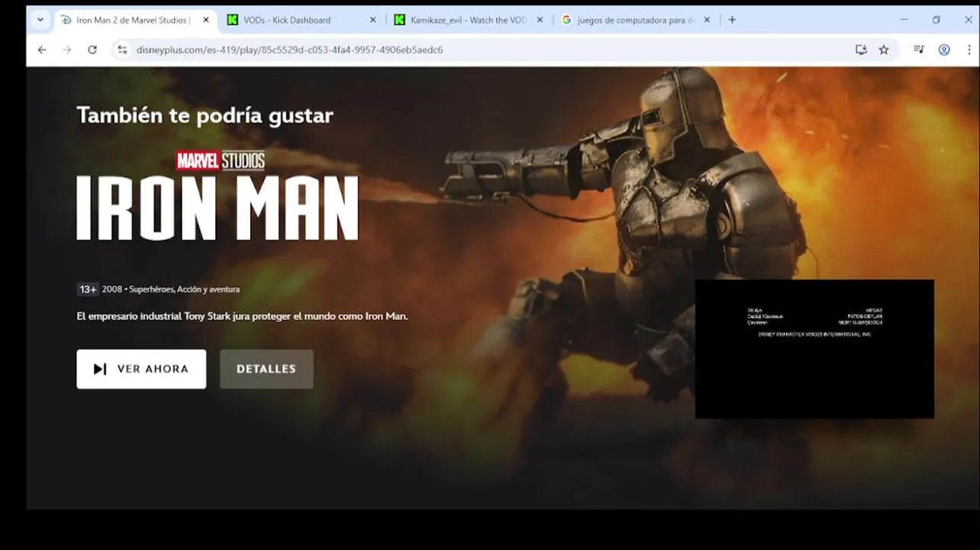Close the Iron Man 2 tab
Screen dimensions: 980x550
[206, 20]
